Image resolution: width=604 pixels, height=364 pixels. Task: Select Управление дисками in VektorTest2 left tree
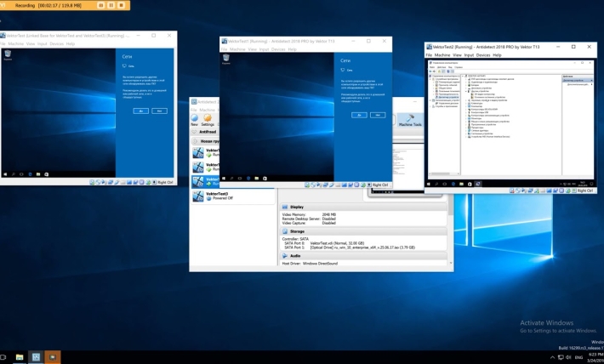tap(448, 103)
